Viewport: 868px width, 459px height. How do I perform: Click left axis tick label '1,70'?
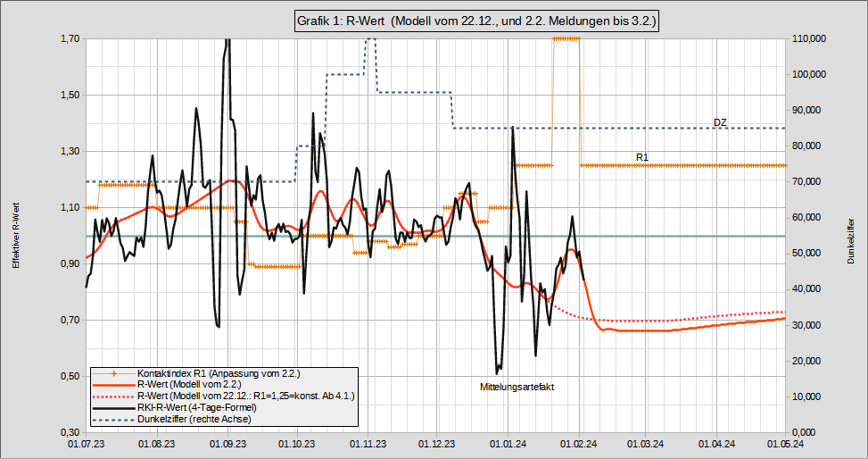[70, 38]
